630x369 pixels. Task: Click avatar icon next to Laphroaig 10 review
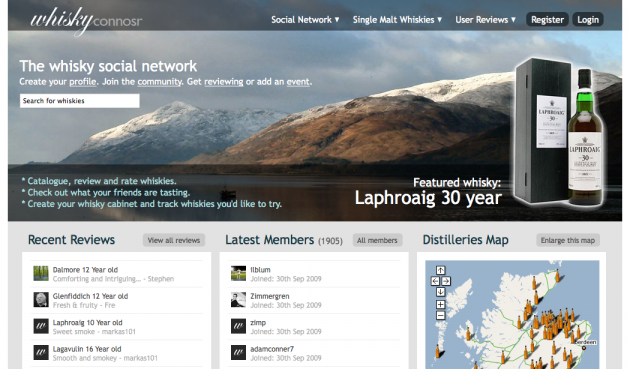[41, 326]
